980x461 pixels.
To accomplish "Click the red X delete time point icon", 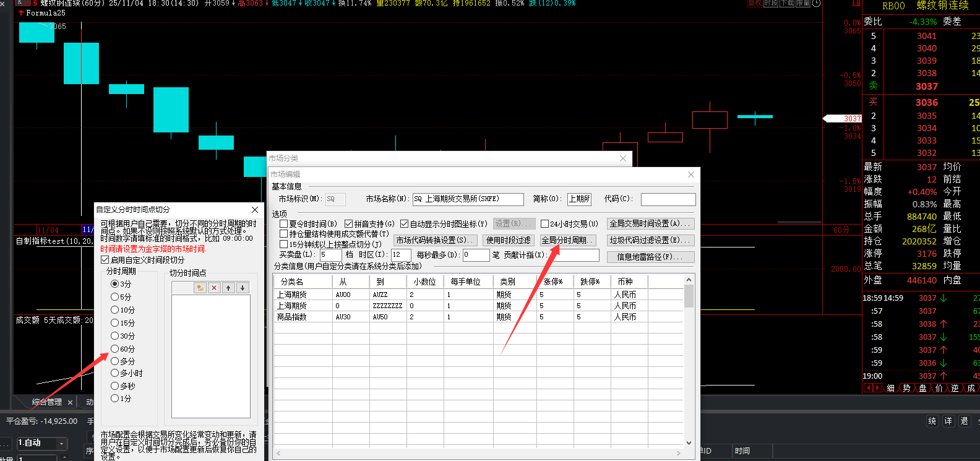I will [214, 288].
